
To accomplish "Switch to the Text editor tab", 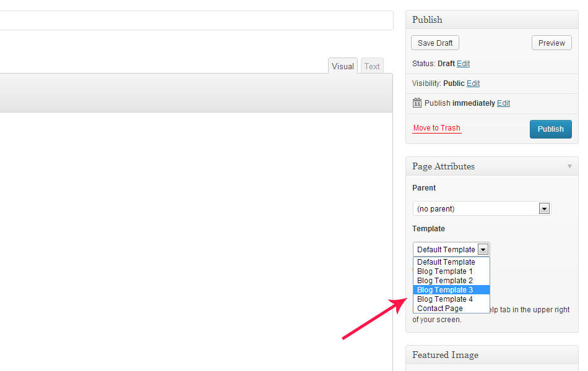I will click(372, 66).
